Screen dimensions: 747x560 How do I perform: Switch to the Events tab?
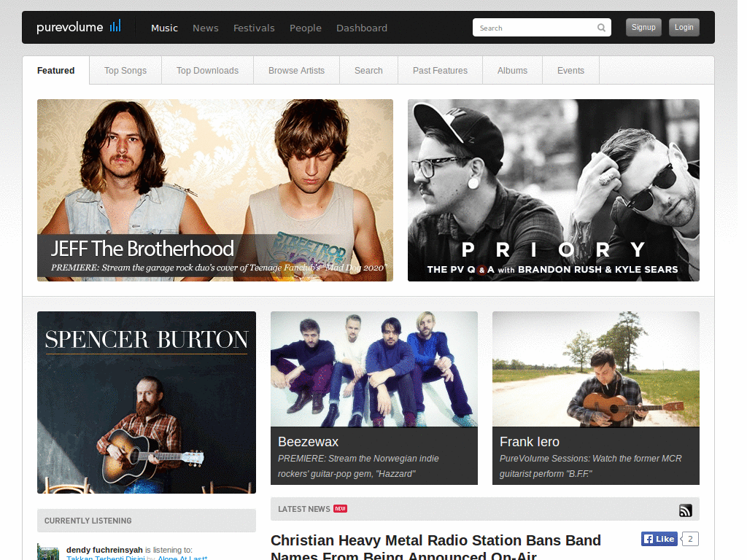[x=570, y=71]
